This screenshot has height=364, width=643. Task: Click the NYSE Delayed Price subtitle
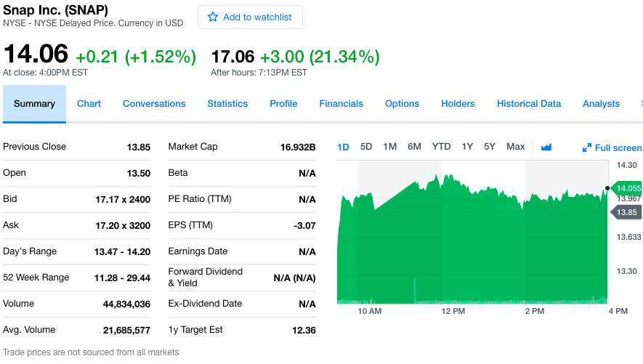93,23
